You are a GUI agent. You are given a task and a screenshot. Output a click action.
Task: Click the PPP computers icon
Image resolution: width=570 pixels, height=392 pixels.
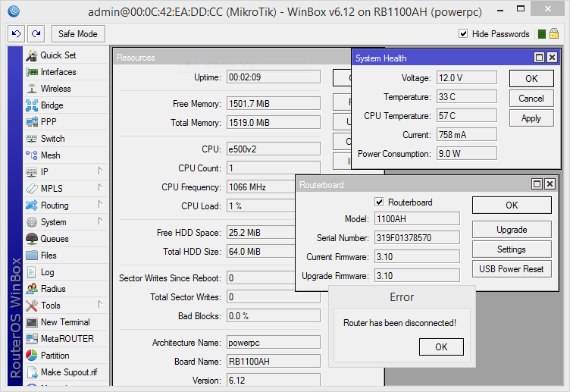click(32, 122)
